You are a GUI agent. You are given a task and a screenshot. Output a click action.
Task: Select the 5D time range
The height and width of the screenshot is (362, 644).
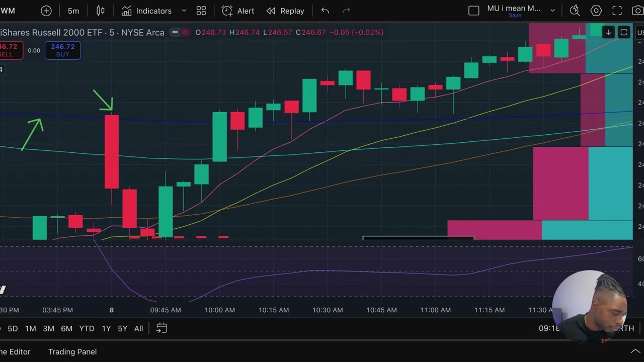click(x=13, y=328)
